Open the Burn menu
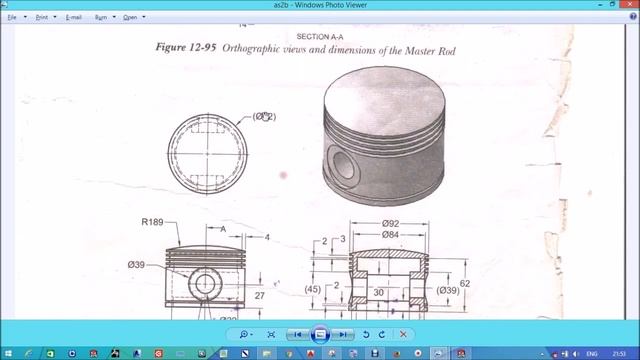Image resolution: width=640 pixels, height=360 pixels. click(101, 17)
